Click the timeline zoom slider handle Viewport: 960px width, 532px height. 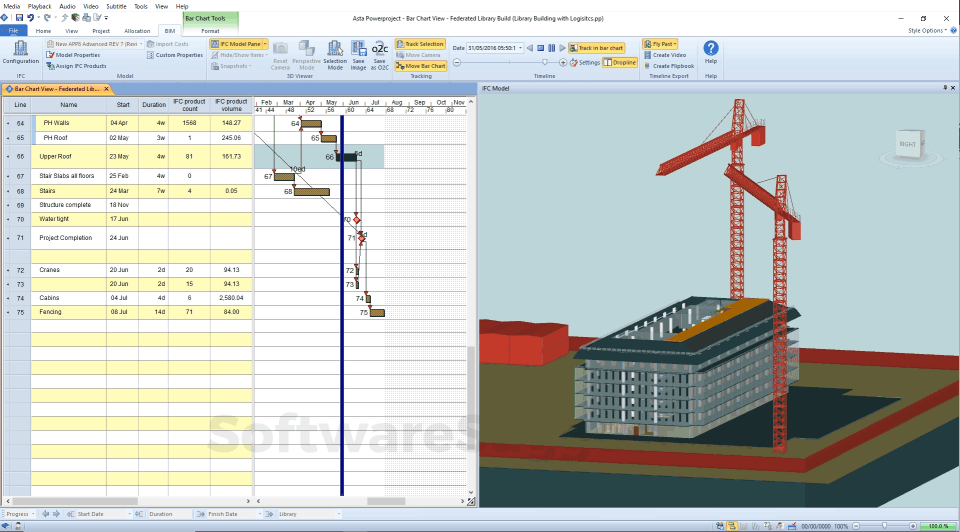pyautogui.click(x=545, y=62)
